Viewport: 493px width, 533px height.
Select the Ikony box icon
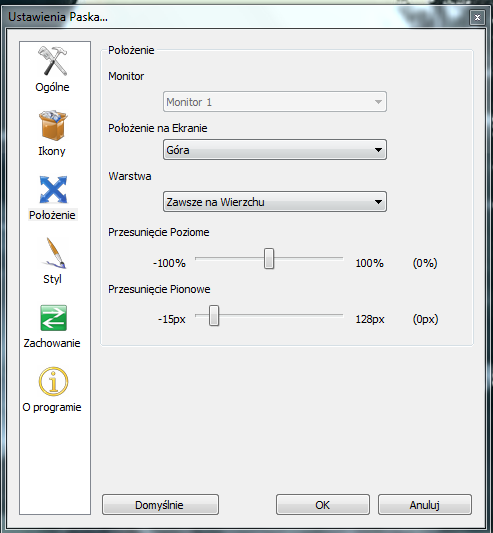pos(53,125)
